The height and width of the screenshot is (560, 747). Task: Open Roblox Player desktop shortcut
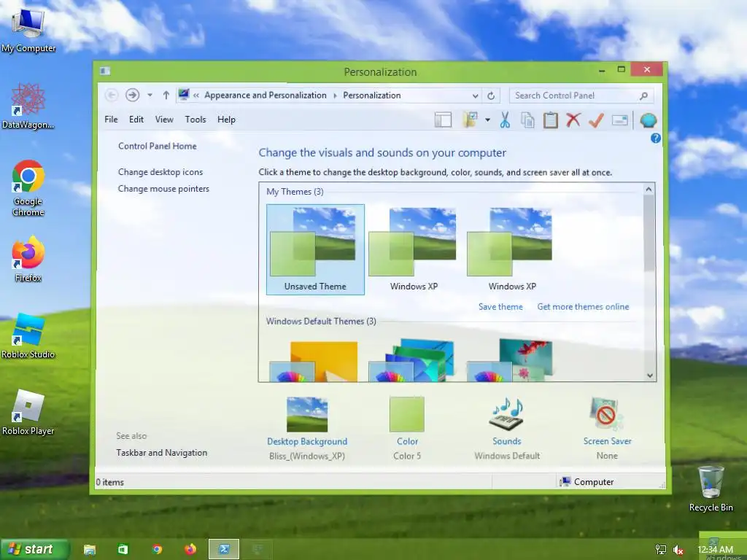point(28,412)
